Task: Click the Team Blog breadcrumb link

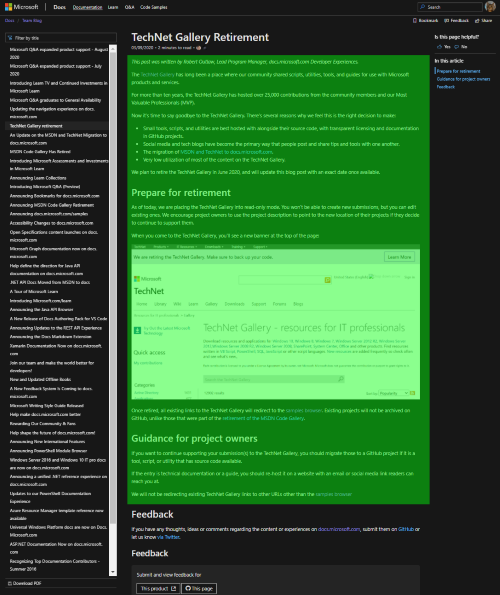Action: click(x=32, y=20)
